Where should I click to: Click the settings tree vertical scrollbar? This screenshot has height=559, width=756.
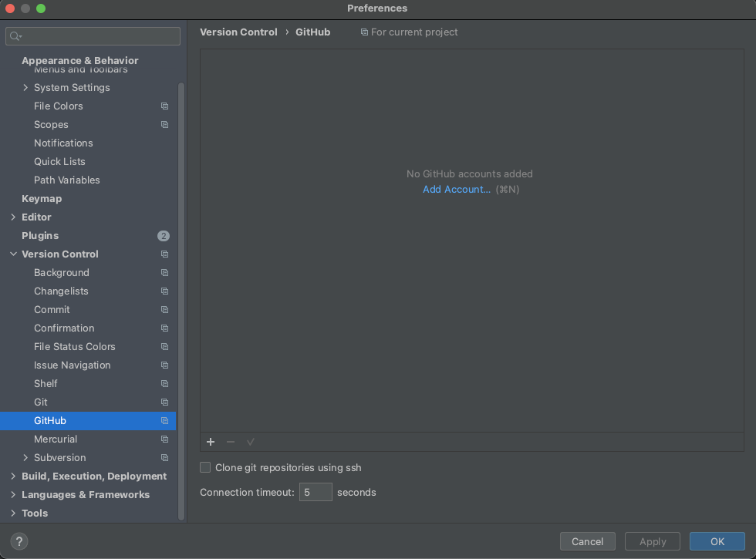coord(181,301)
